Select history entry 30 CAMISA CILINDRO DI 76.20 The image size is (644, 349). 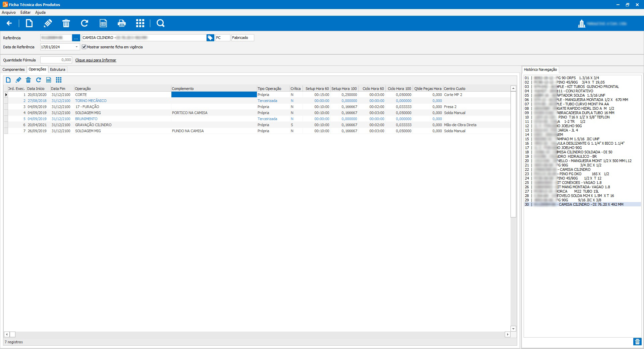click(x=582, y=204)
